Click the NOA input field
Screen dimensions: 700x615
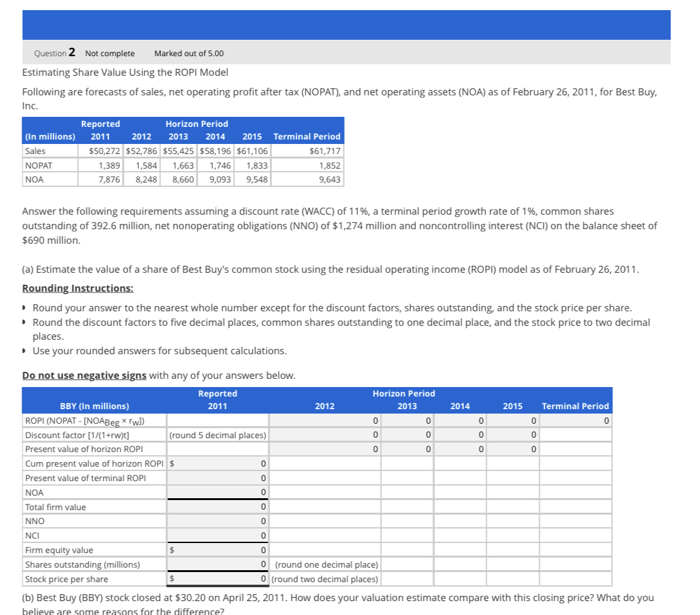pyautogui.click(x=218, y=492)
